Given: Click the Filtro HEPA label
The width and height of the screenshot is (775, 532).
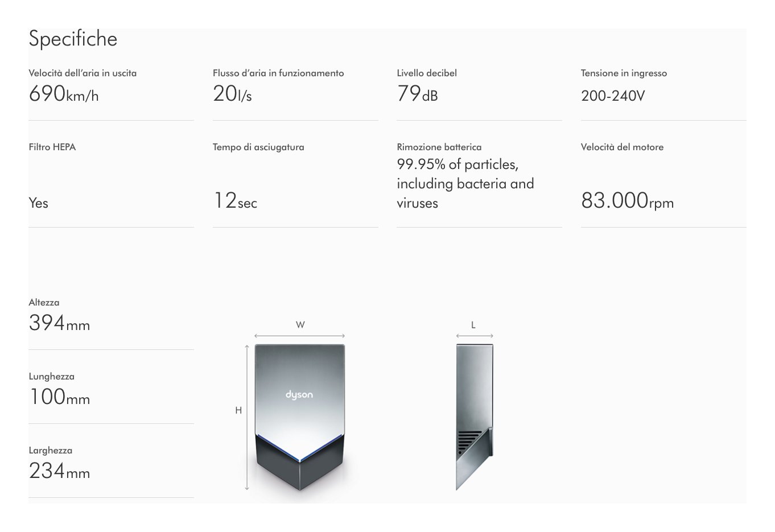Looking at the screenshot, I should click(52, 147).
